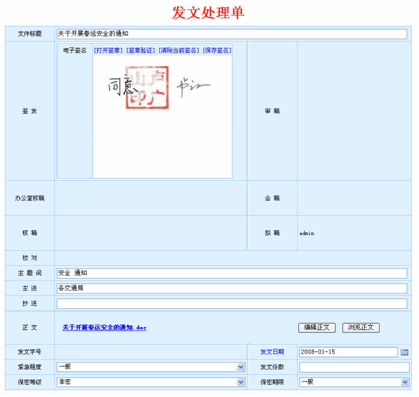The image size is (419, 397).
Task: Click the 审稿 label
Action: [x=272, y=111]
